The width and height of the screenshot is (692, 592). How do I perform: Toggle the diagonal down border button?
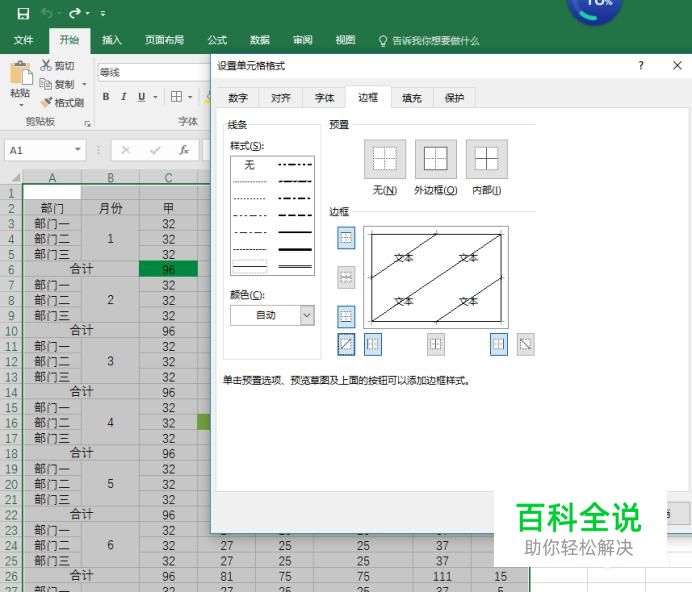[525, 344]
